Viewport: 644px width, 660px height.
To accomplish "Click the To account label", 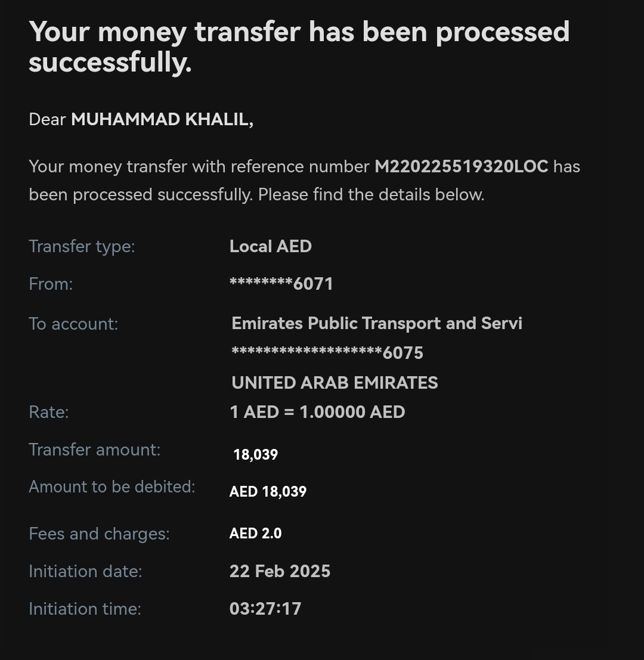I will coord(73,324).
